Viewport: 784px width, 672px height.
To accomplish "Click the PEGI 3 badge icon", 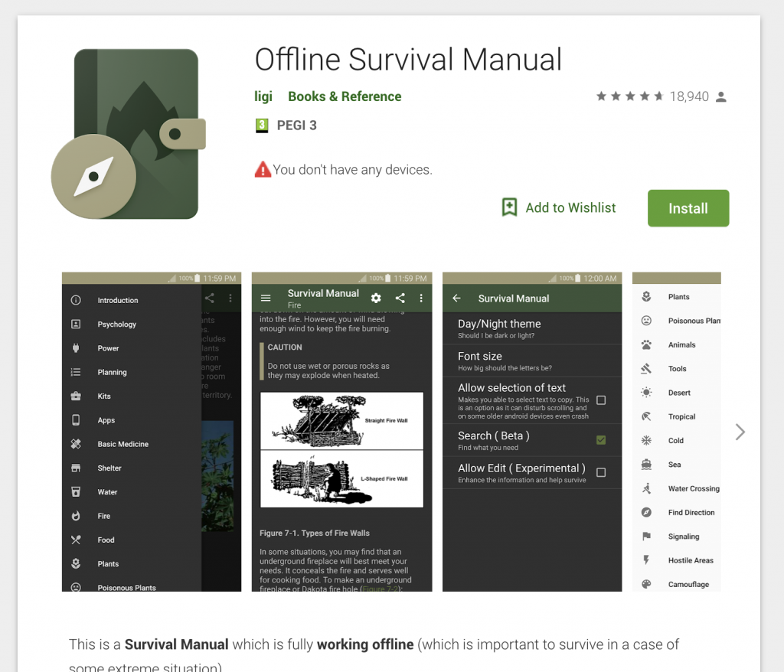I will click(262, 126).
